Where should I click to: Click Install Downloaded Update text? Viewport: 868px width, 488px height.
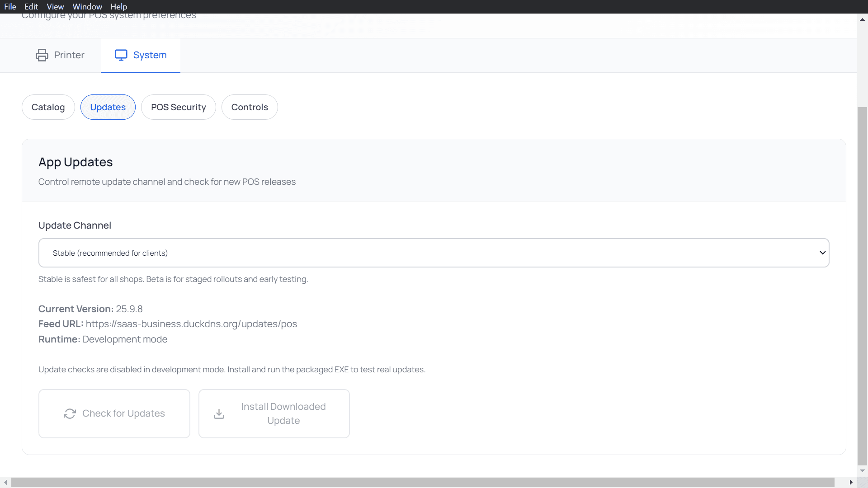(x=283, y=413)
